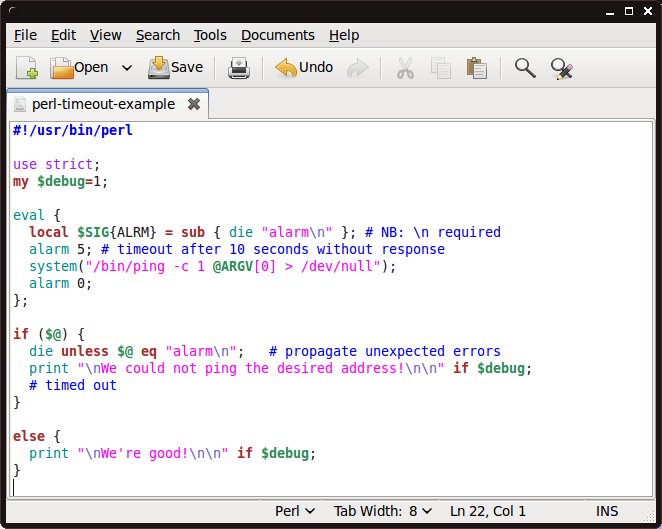Undo the last edit

click(304, 68)
